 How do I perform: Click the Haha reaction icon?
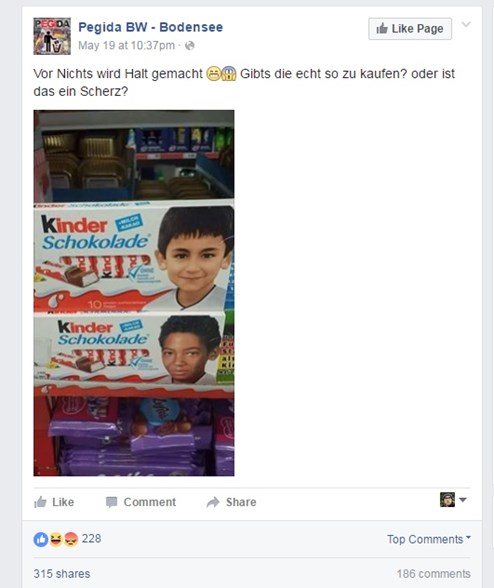click(56, 539)
